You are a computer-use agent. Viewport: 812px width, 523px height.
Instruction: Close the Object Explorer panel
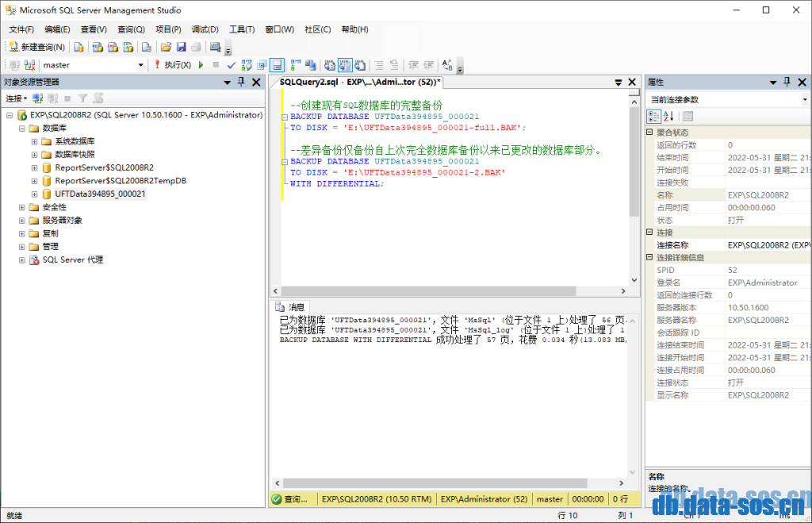click(256, 82)
